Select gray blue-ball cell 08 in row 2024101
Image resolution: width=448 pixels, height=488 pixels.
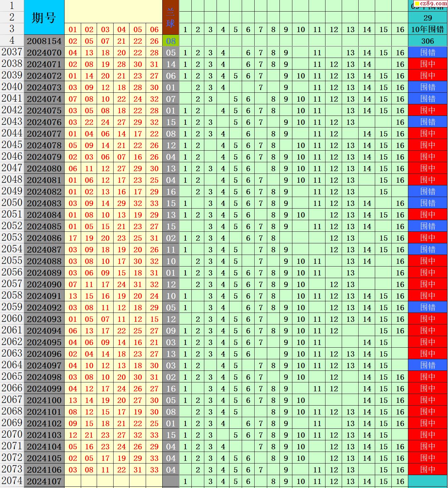coord(171,412)
